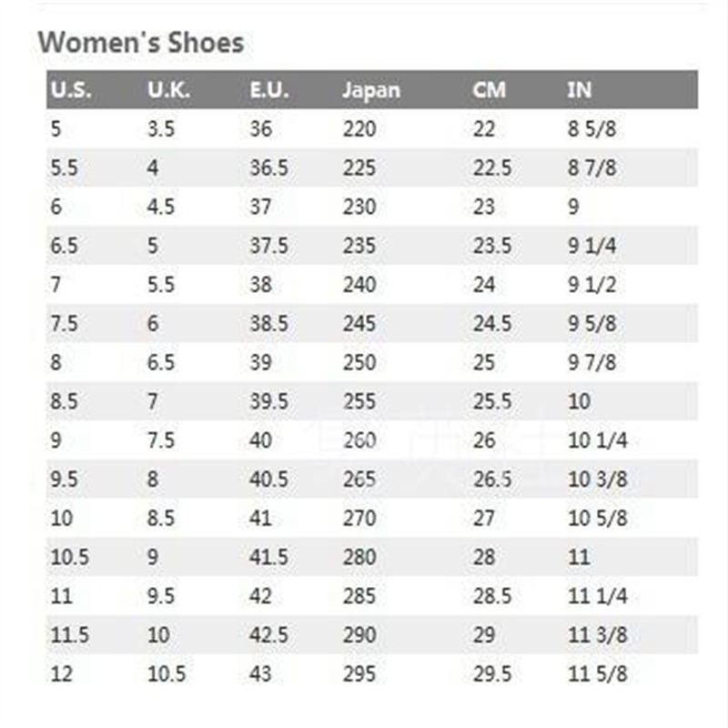The height and width of the screenshot is (728, 728).
Task: Click the E.U. size 36 cell
Action: [x=260, y=128]
